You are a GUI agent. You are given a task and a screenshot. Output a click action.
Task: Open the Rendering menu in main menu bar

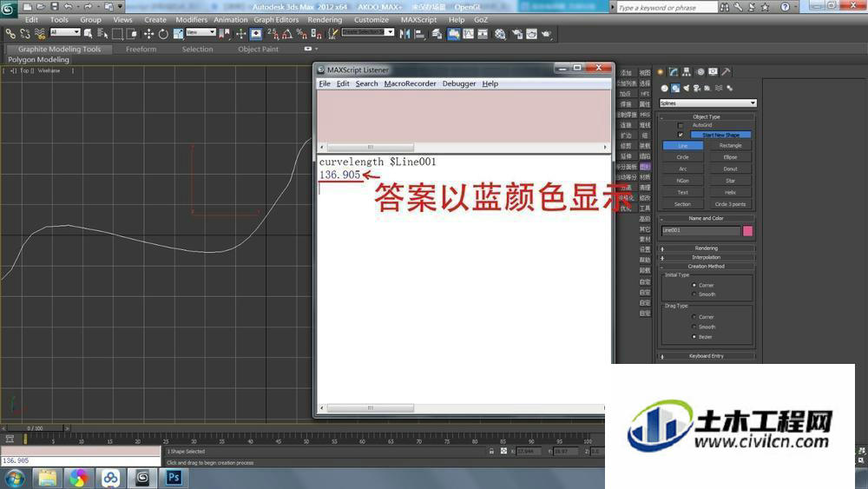click(325, 19)
